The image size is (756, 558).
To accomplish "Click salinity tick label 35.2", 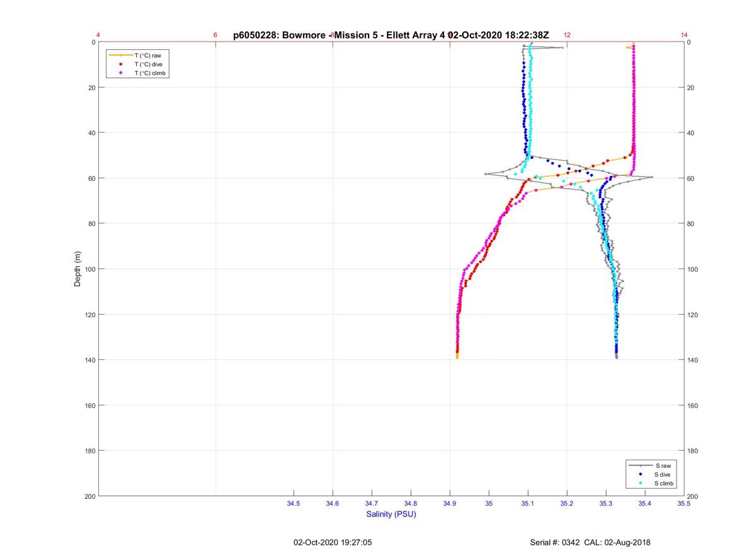I will (x=567, y=504).
